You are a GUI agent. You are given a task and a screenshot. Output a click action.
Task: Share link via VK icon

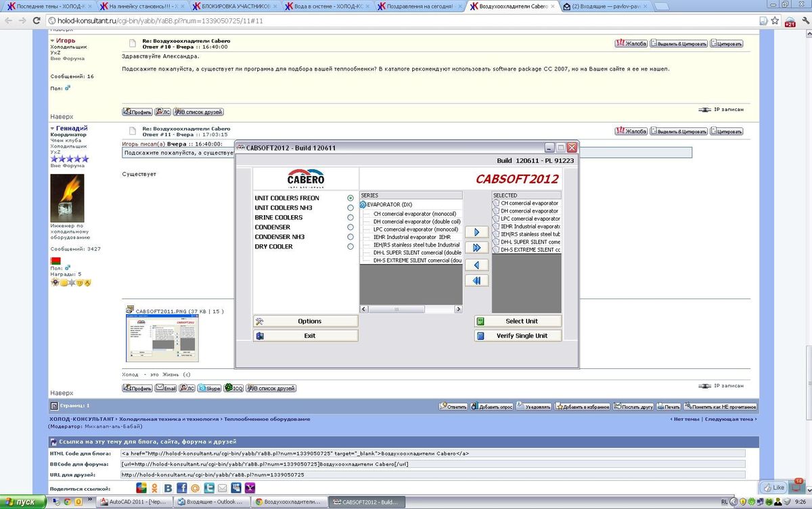point(168,488)
